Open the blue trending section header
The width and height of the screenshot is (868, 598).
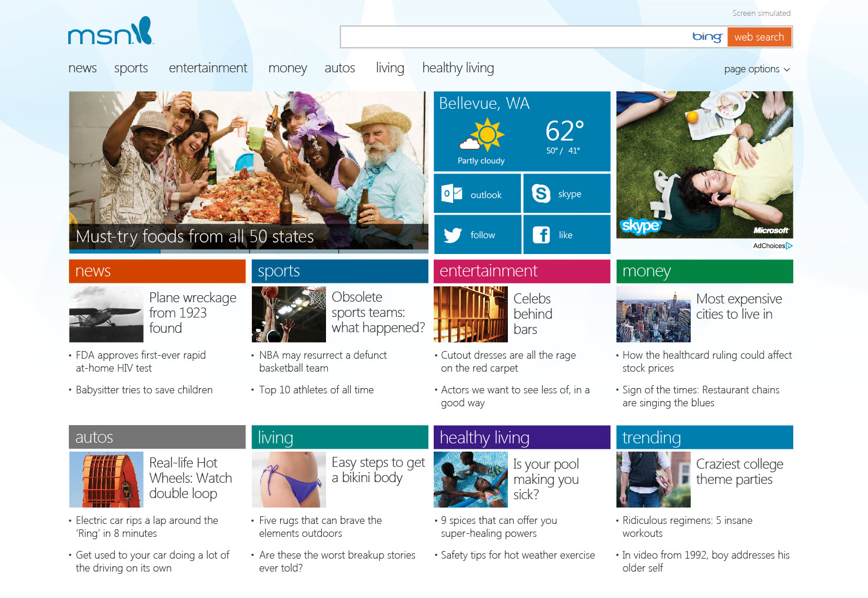click(704, 437)
